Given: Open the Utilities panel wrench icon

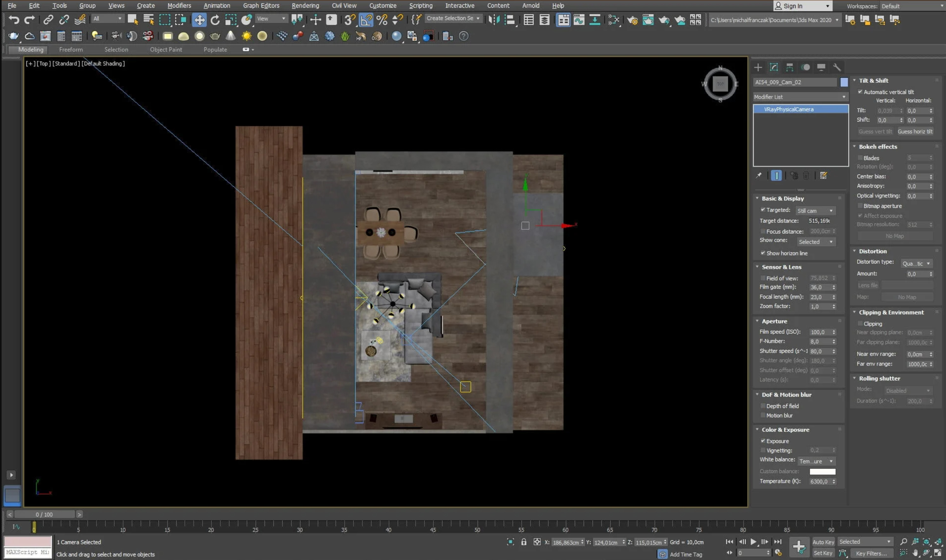Looking at the screenshot, I should [x=836, y=67].
